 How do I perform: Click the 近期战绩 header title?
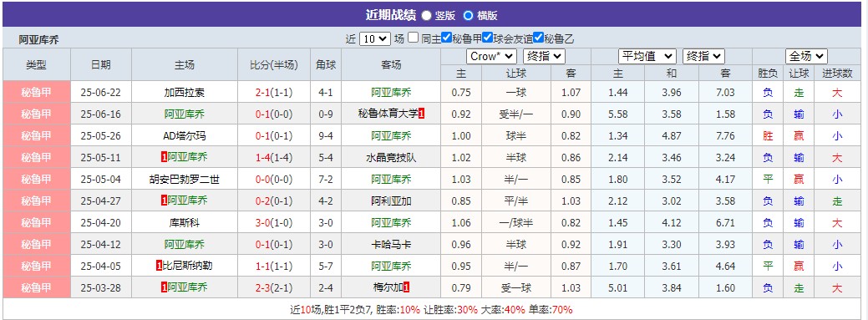click(x=390, y=15)
